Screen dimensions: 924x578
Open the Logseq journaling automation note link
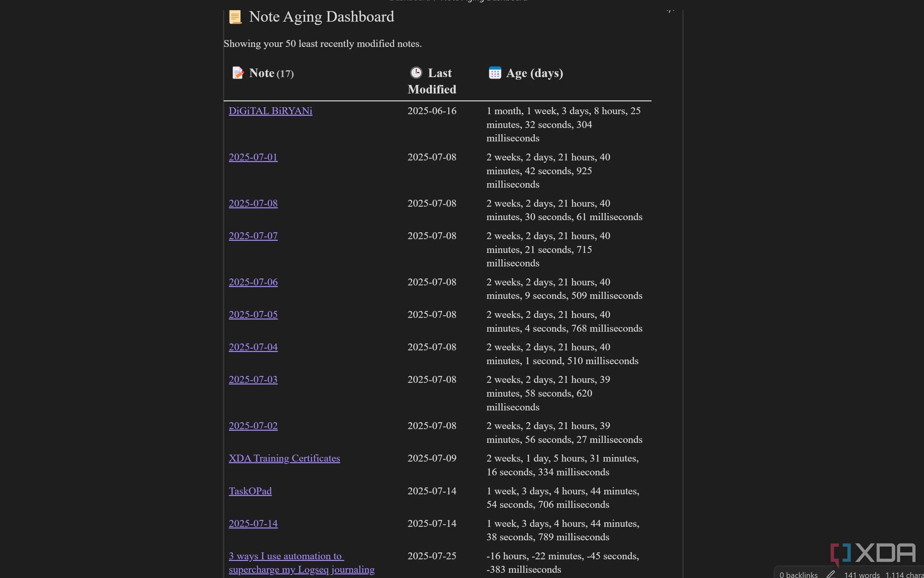301,563
